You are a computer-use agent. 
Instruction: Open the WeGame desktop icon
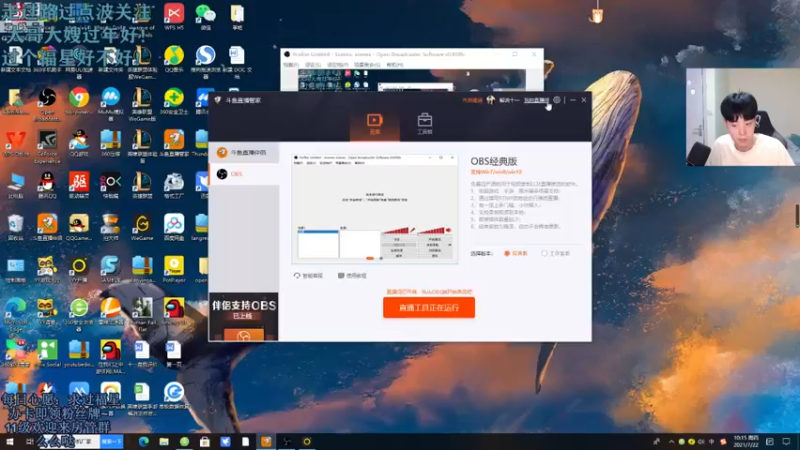pyautogui.click(x=142, y=228)
